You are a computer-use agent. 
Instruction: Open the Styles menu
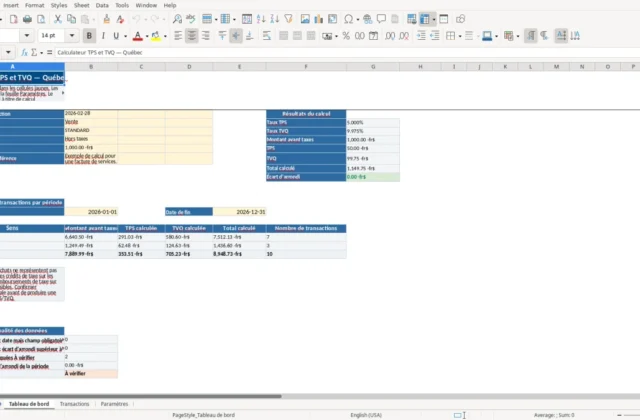59,5
